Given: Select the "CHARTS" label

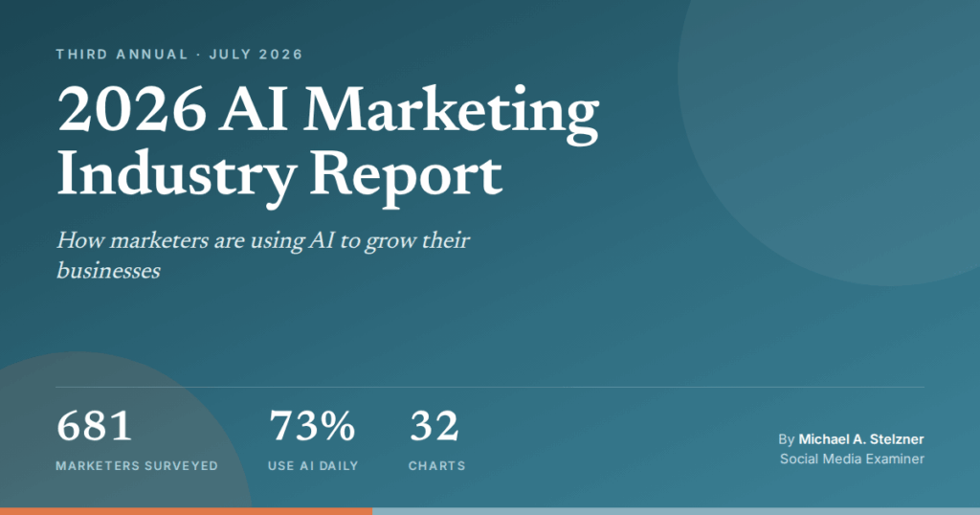Looking at the screenshot, I should (x=436, y=465).
